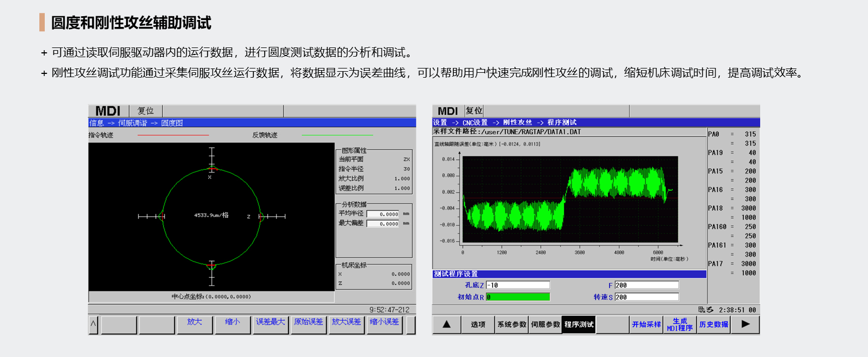Select 误差最大 softkey

(x=270, y=322)
